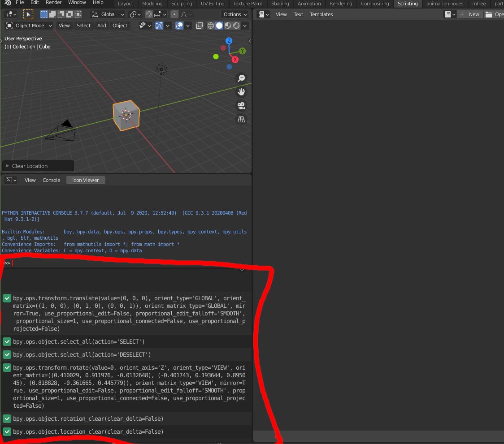
Task: Click plus icon beside New
Action: tap(462, 14)
